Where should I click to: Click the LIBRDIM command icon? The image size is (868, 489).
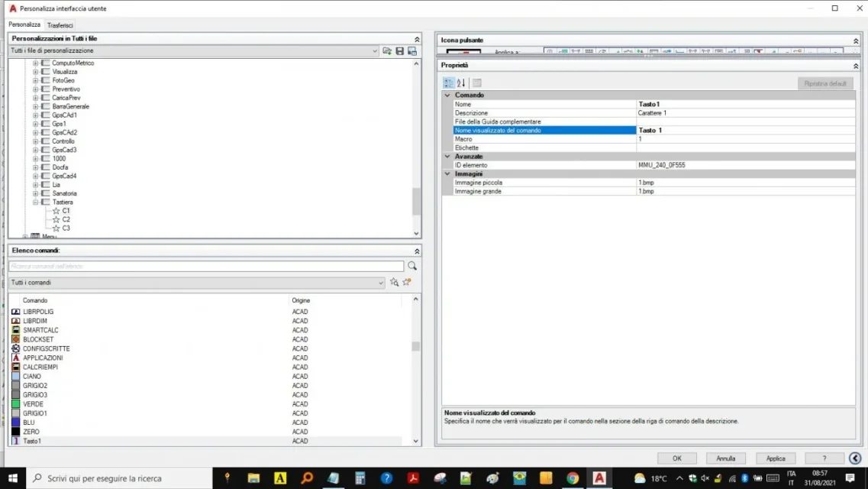pyautogui.click(x=15, y=321)
